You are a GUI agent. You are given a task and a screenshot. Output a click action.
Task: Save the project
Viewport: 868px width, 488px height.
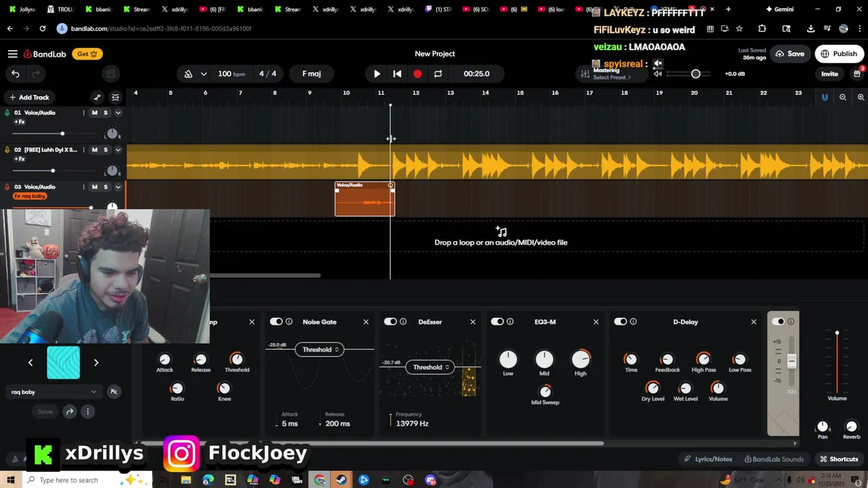click(790, 54)
